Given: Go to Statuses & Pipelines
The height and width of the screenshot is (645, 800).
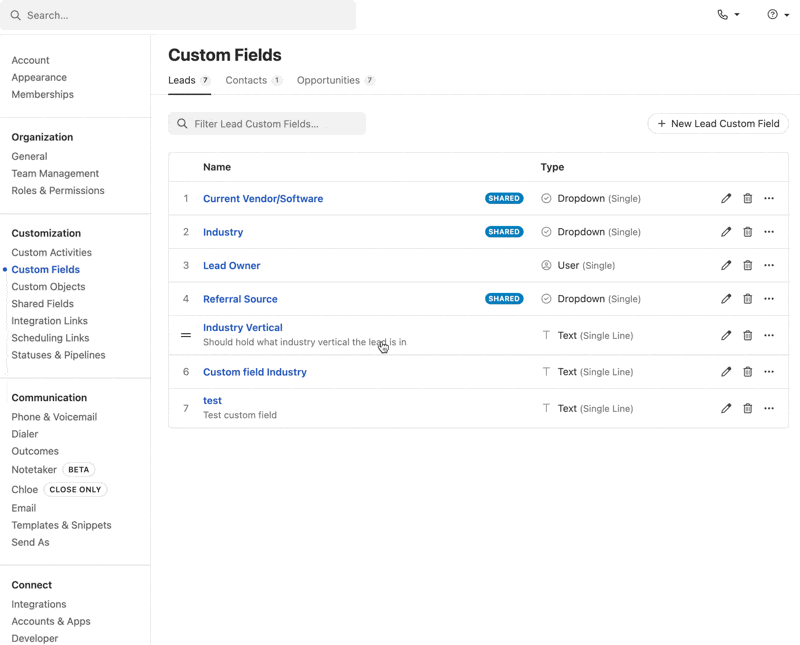Looking at the screenshot, I should click(x=59, y=355).
